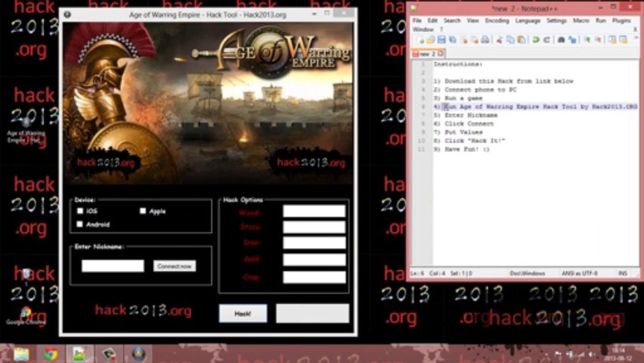Image resolution: width=644 pixels, height=363 pixels.
Task: Click the green Undo arrow icon
Action: pyautogui.click(x=536, y=40)
